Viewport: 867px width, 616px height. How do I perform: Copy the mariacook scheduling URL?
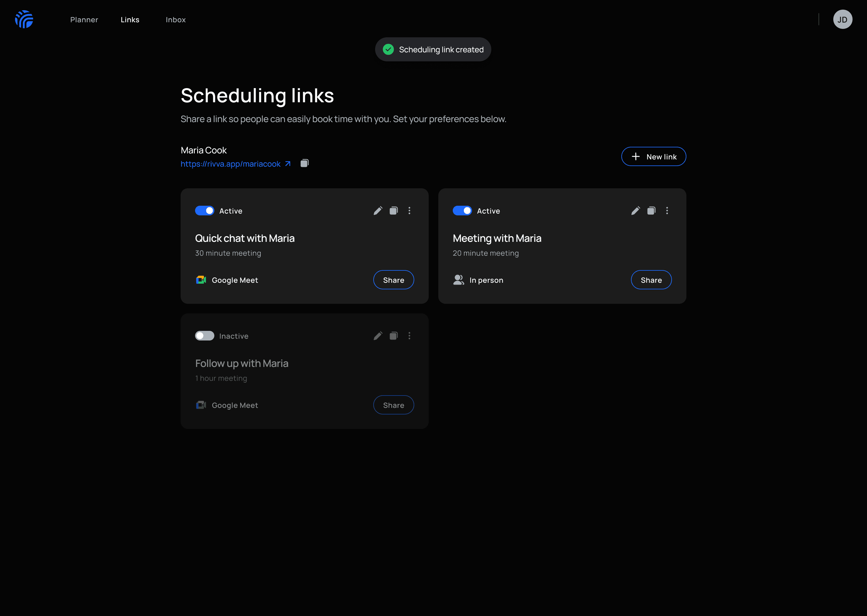(x=304, y=163)
